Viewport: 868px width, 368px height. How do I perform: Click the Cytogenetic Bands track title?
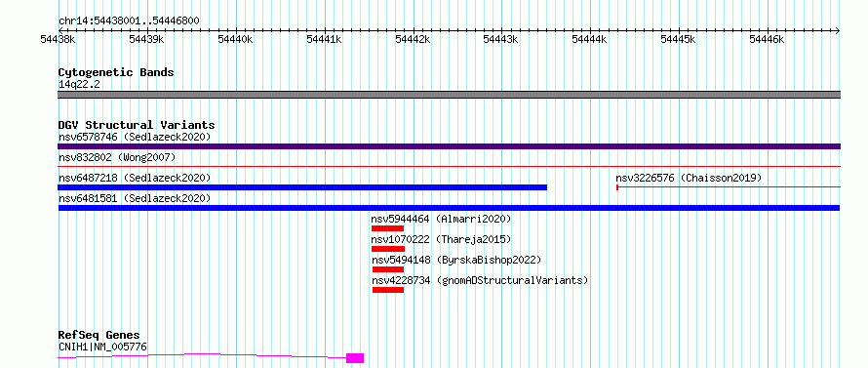[x=116, y=72]
